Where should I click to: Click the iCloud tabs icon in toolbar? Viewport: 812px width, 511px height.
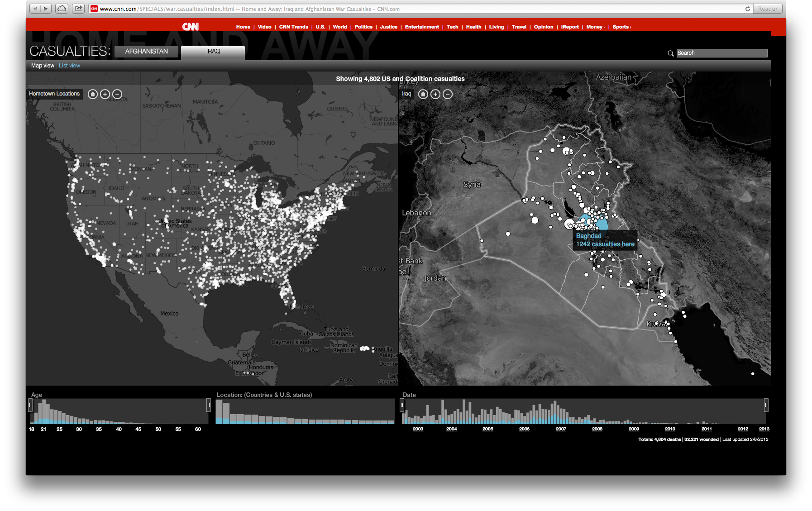62,9
